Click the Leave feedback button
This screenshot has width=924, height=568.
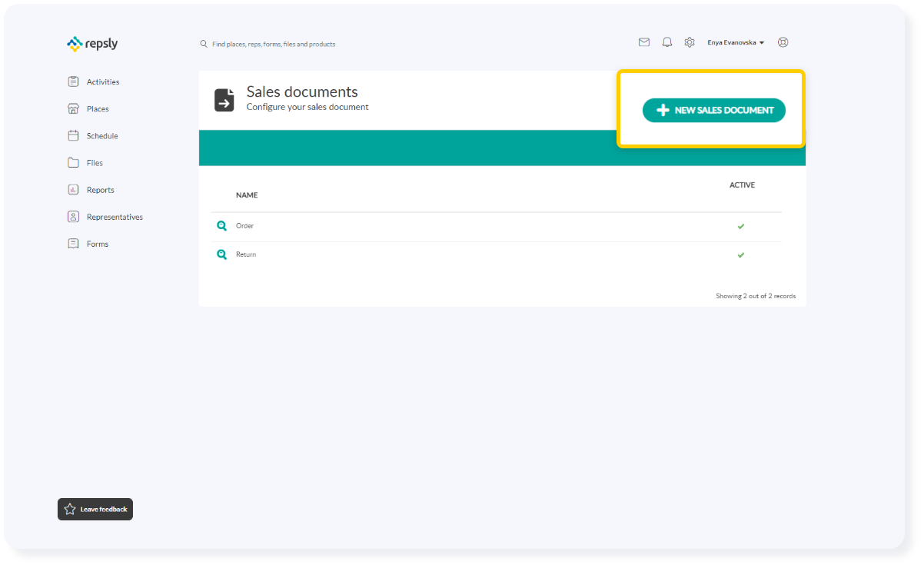pos(95,509)
